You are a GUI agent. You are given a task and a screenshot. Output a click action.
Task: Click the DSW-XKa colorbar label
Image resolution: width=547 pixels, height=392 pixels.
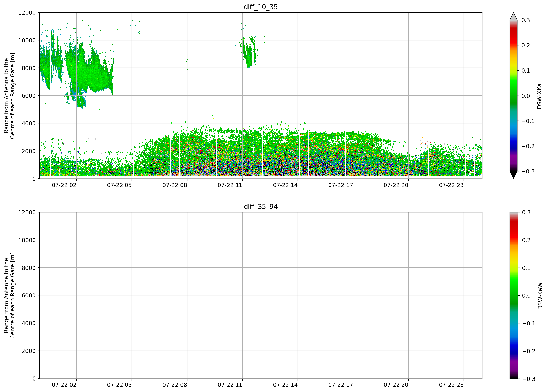coord(539,96)
